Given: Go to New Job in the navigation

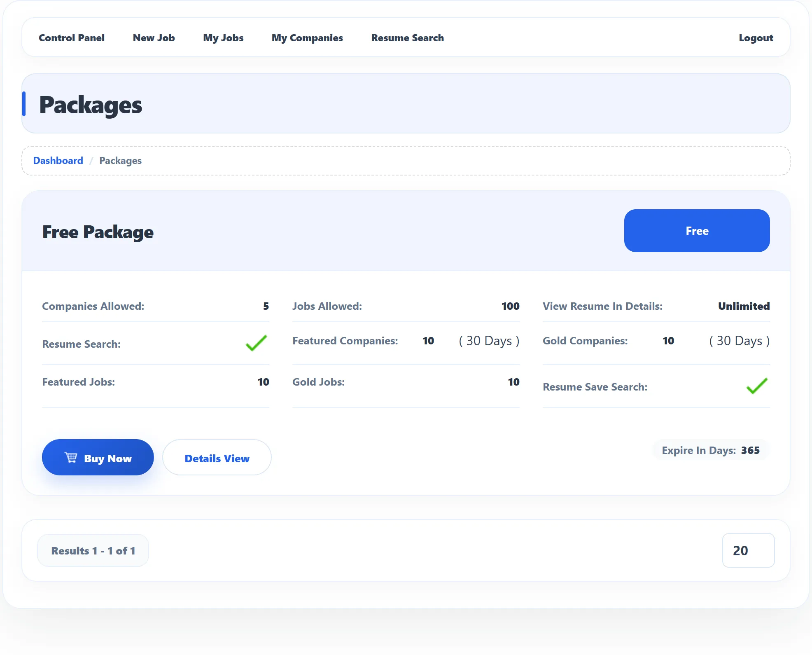Looking at the screenshot, I should 154,38.
